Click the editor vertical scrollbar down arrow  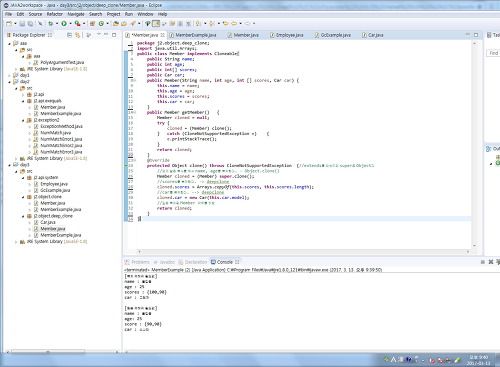(x=474, y=246)
